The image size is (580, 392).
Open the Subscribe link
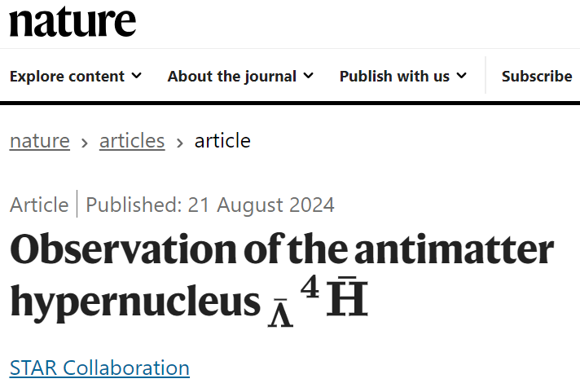pyautogui.click(x=537, y=77)
